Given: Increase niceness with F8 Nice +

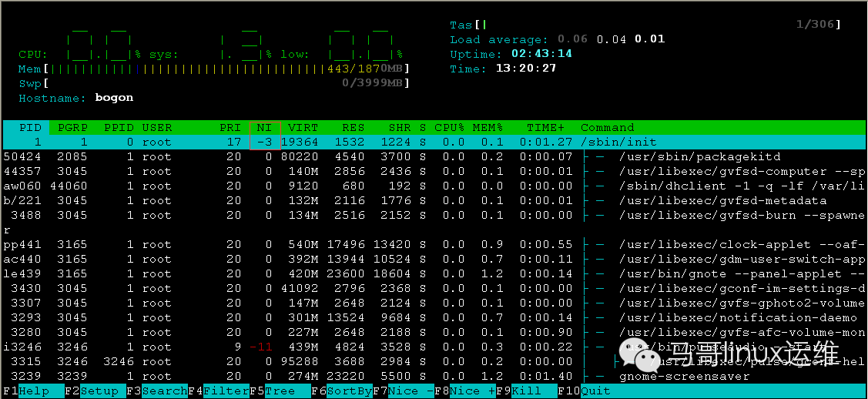Looking at the screenshot, I should tap(465, 391).
